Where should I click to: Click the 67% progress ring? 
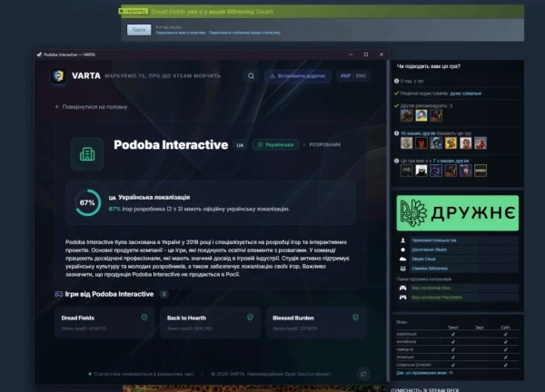tap(87, 202)
